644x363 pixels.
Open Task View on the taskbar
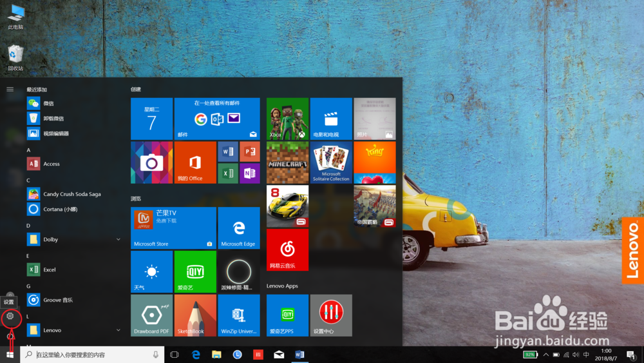(174, 355)
